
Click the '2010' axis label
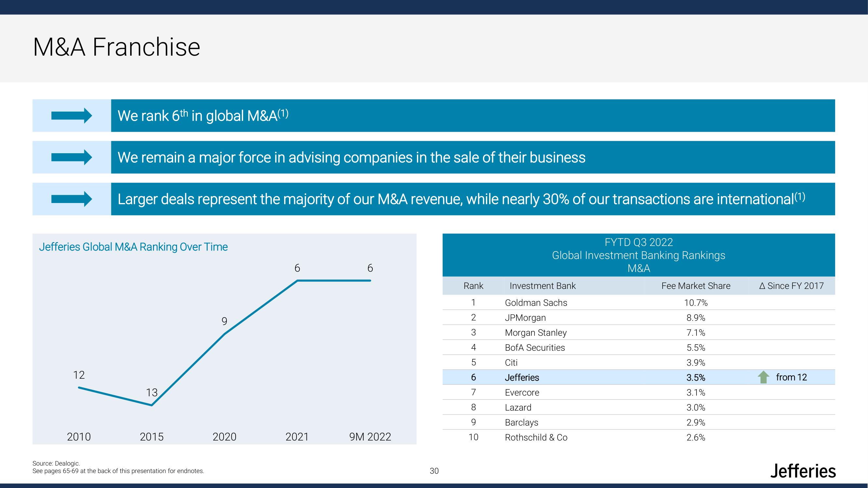tap(79, 437)
